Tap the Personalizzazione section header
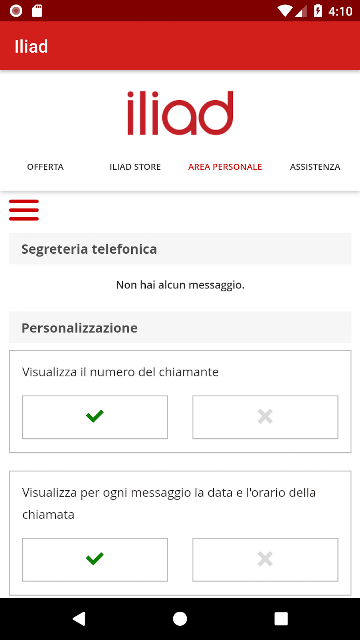This screenshot has height=640, width=360. click(180, 327)
